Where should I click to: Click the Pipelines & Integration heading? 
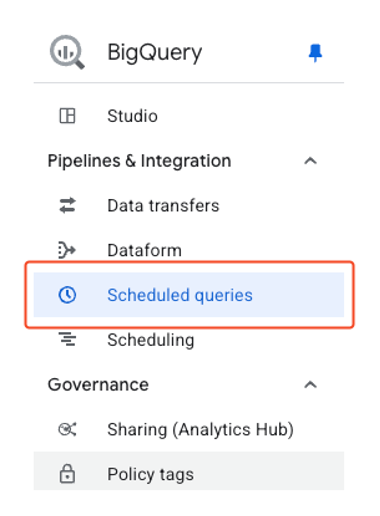coord(139,161)
